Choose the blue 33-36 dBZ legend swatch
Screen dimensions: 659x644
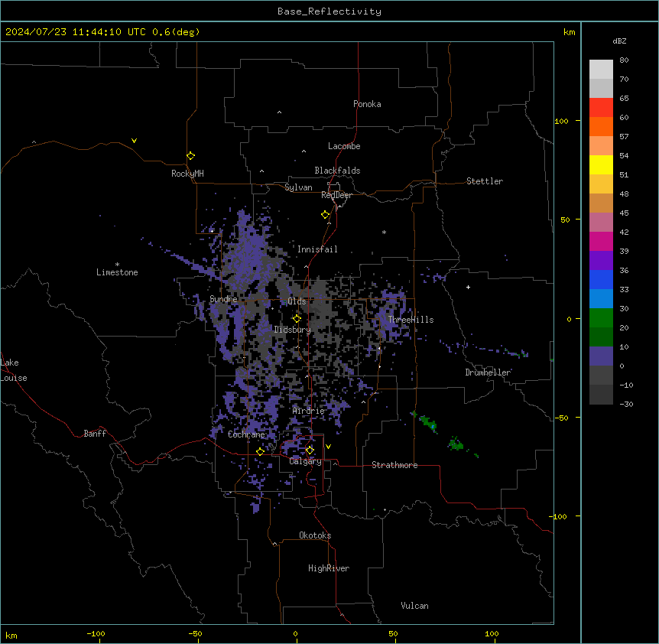[601, 279]
